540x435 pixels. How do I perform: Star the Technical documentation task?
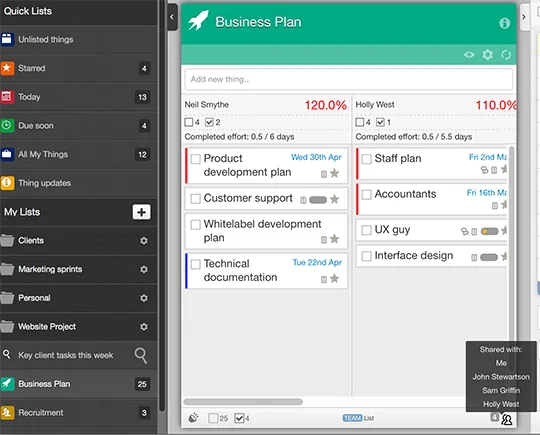(x=334, y=278)
